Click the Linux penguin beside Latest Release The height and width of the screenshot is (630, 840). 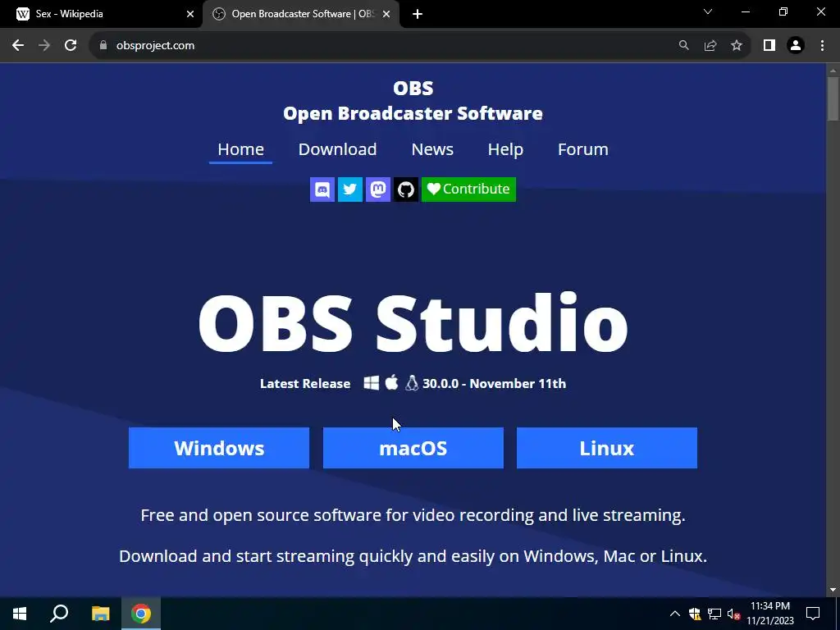coord(412,382)
